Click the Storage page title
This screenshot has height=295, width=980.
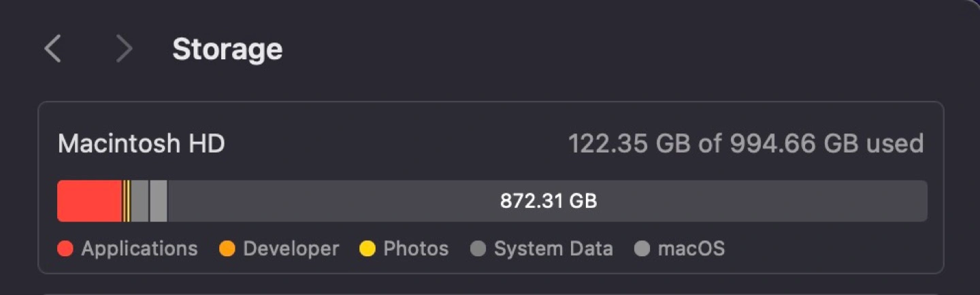click(x=227, y=49)
